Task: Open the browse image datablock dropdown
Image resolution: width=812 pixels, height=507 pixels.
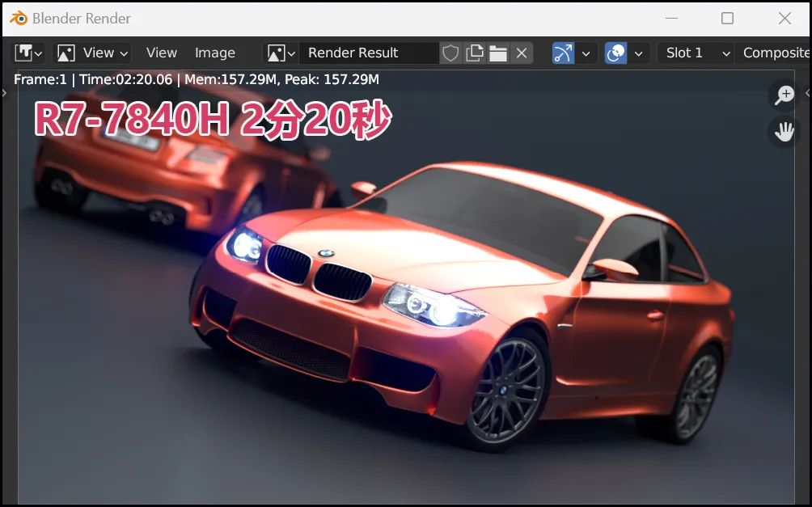Action: (x=281, y=53)
